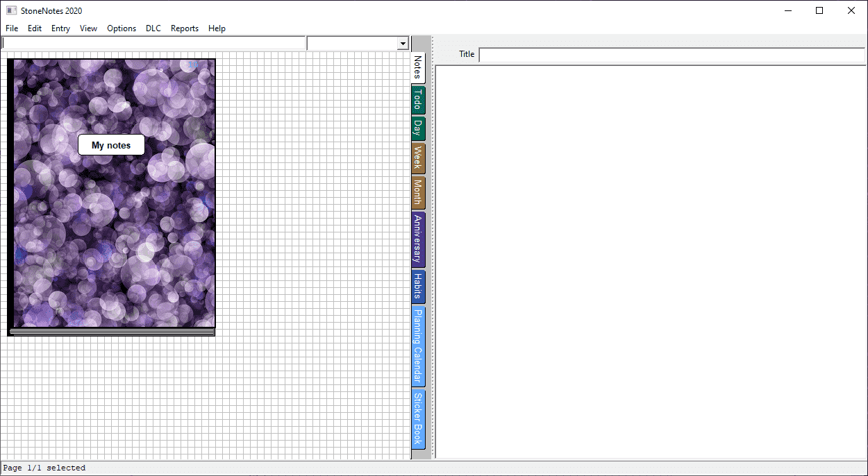Switch to the Sticker Book tab
This screenshot has width=868, height=476.
tap(417, 419)
